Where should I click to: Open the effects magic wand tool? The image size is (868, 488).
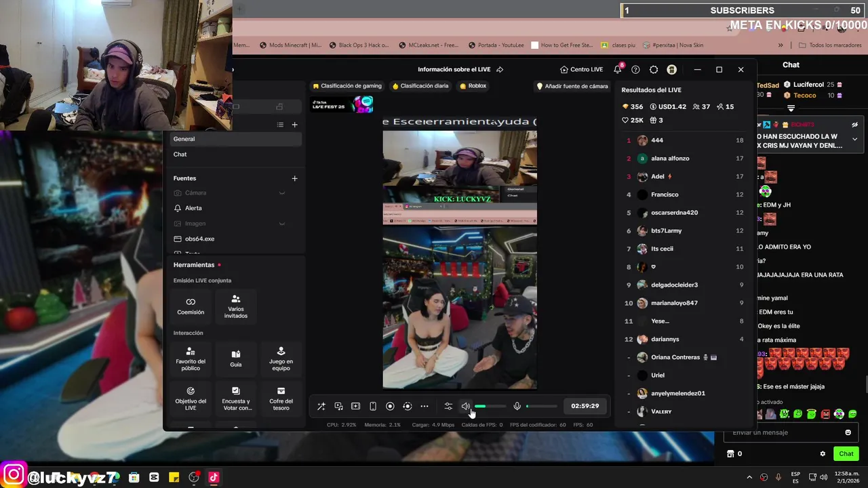click(x=321, y=406)
